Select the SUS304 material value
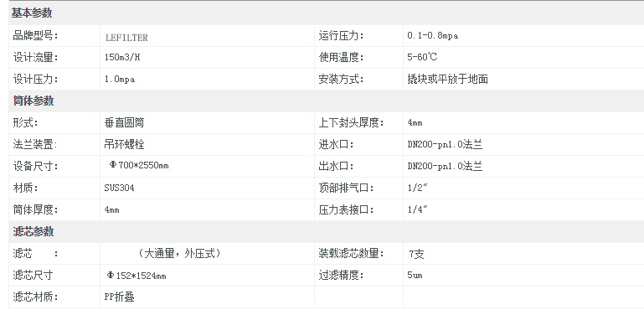This screenshot has height=315, width=644. coord(119,188)
